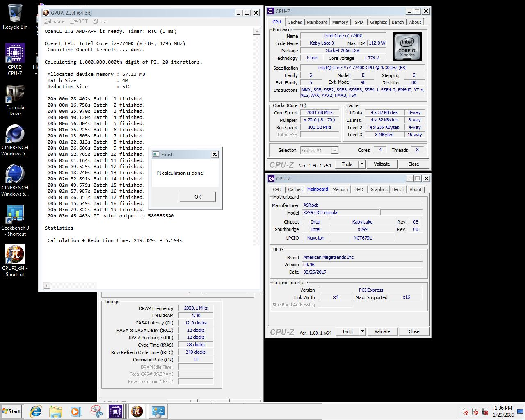Click the motherboard model X299 OC Formula
This screenshot has height=420, width=525.
pyautogui.click(x=340, y=212)
